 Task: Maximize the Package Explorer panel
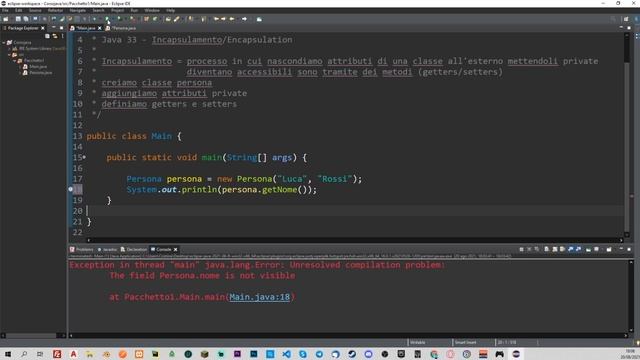point(62,28)
